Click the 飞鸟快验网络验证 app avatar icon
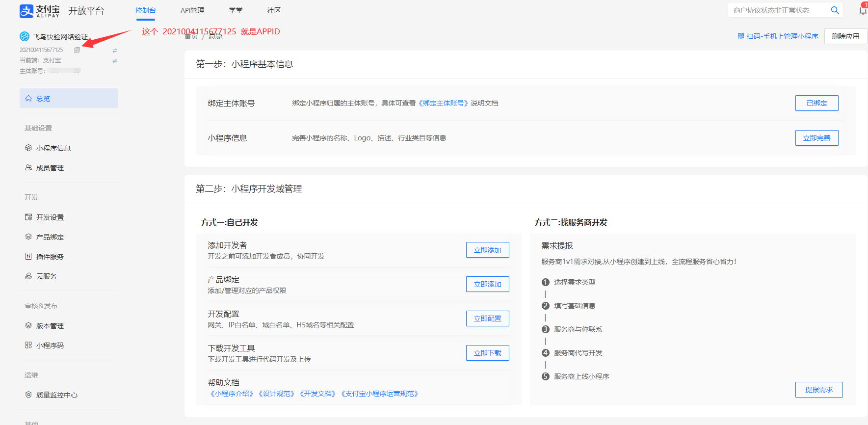This screenshot has width=868, height=425. coord(25,36)
